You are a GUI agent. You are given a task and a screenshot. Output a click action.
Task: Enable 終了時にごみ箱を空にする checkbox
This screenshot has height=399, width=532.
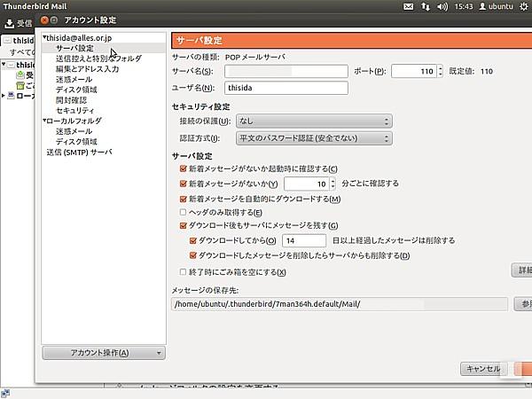tap(184, 272)
